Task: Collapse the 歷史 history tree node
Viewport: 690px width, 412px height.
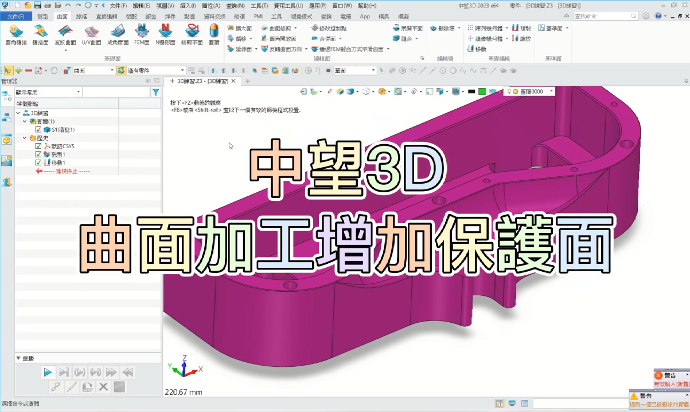Action: point(22,138)
